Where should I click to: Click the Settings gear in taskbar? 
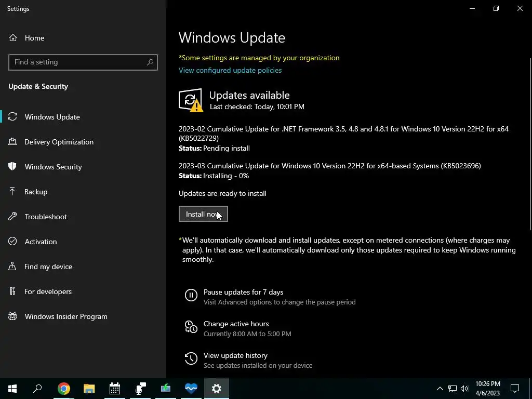click(217, 389)
